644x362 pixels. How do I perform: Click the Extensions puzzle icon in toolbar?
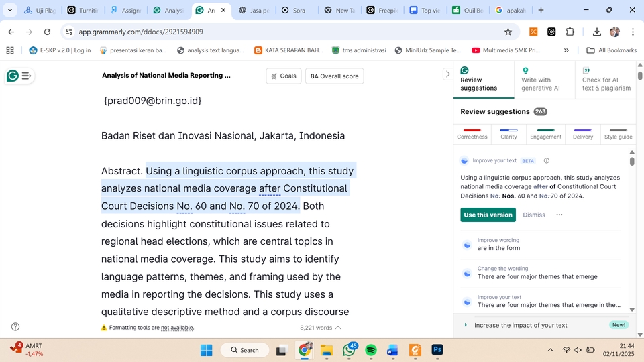tap(570, 32)
